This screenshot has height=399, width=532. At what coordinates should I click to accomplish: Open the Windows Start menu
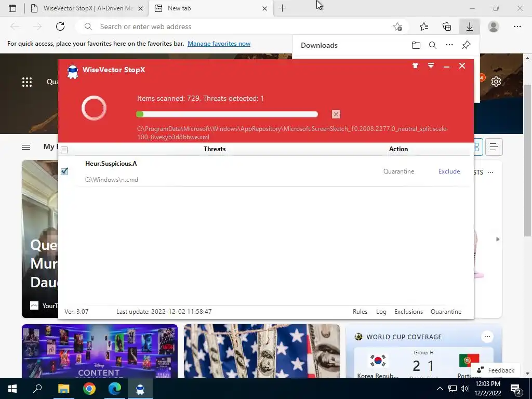point(12,389)
